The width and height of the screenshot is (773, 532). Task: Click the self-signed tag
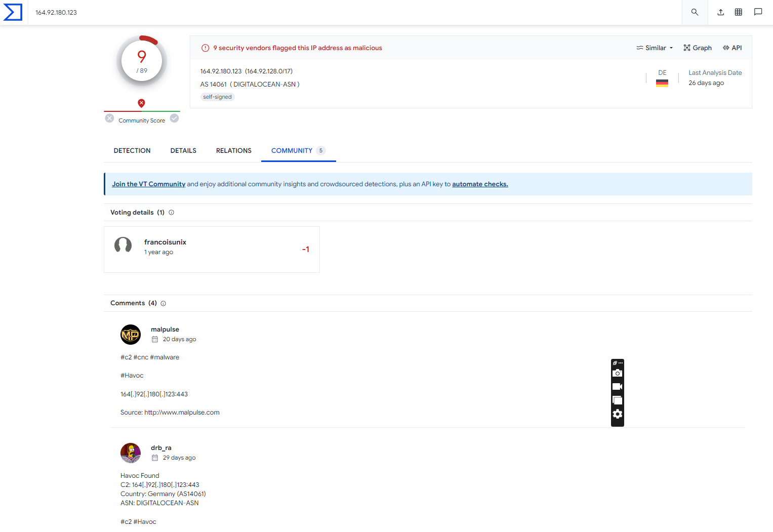click(x=217, y=97)
